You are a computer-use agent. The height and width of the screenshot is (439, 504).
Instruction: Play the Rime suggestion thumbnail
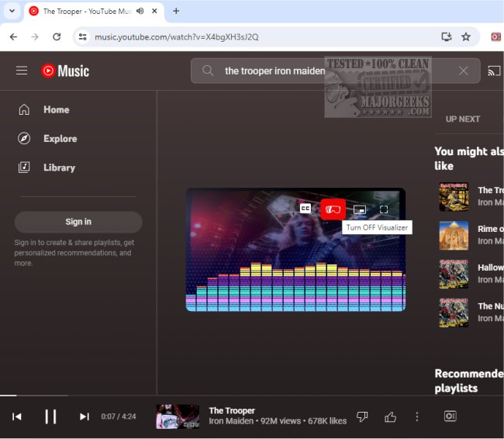point(454,236)
